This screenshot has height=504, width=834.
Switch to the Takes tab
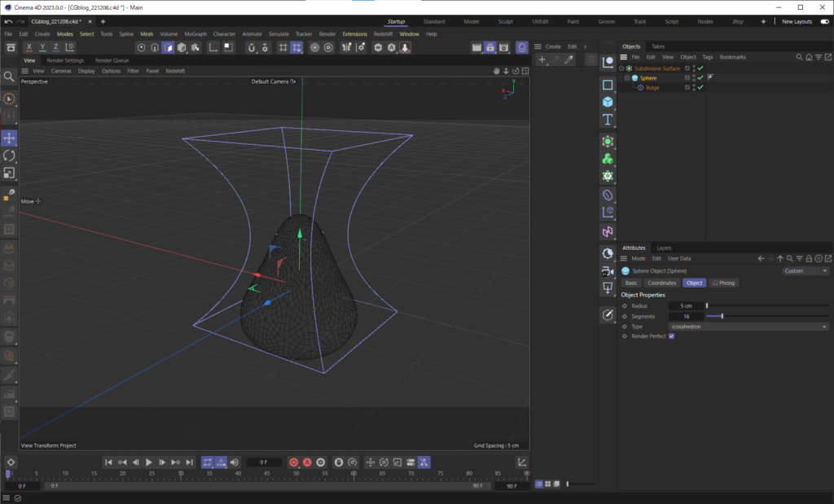[x=658, y=46]
